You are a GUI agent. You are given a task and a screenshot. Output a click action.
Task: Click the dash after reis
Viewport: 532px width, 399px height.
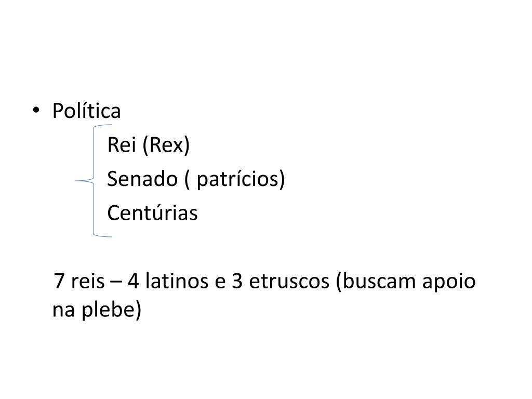pyautogui.click(x=116, y=282)
